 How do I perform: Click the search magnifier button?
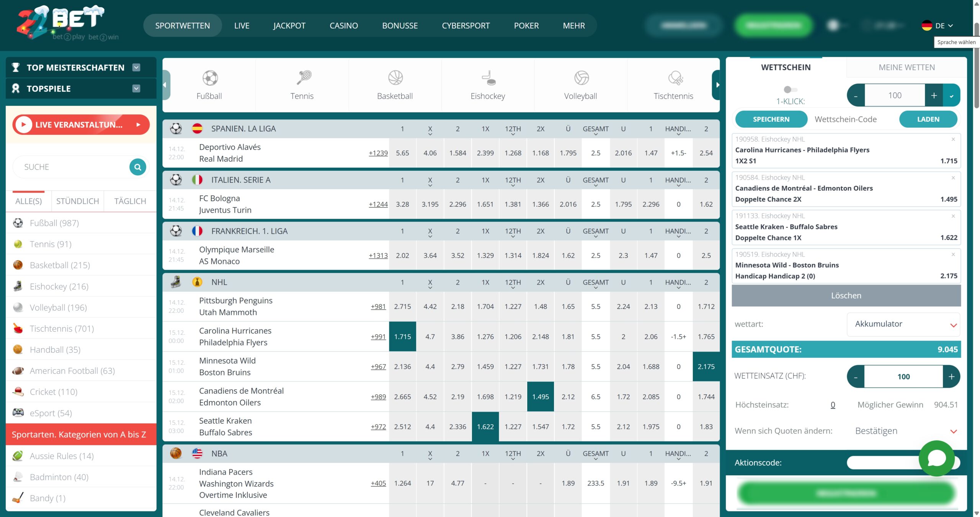click(x=138, y=167)
